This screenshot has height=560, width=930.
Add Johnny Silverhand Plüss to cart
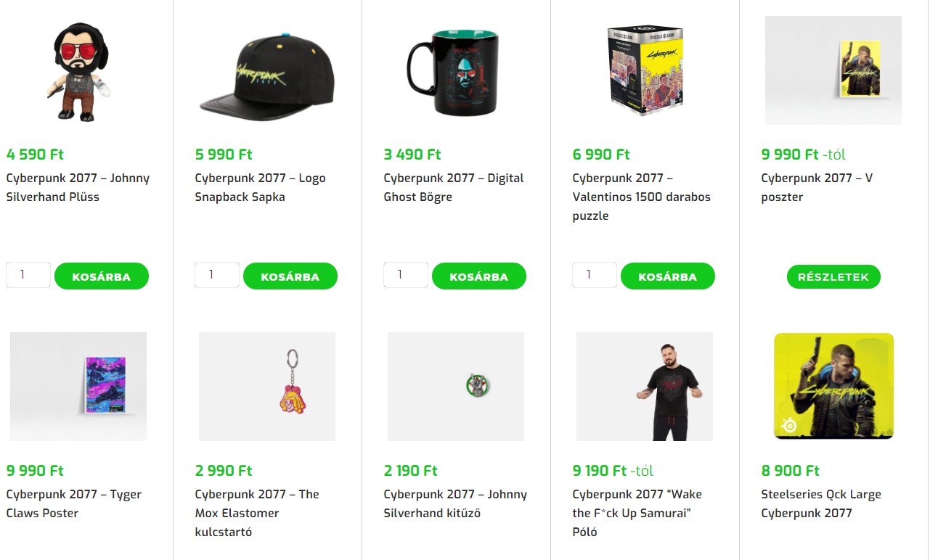click(102, 276)
